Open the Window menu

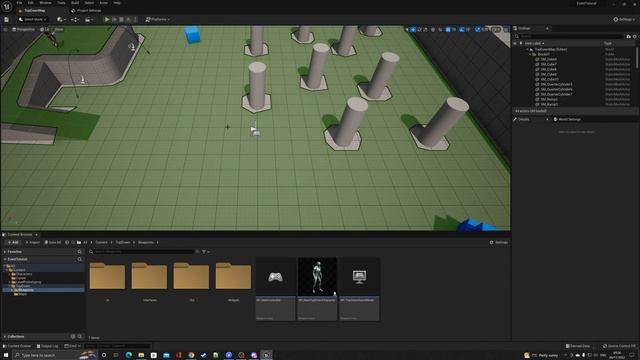click(45, 3)
